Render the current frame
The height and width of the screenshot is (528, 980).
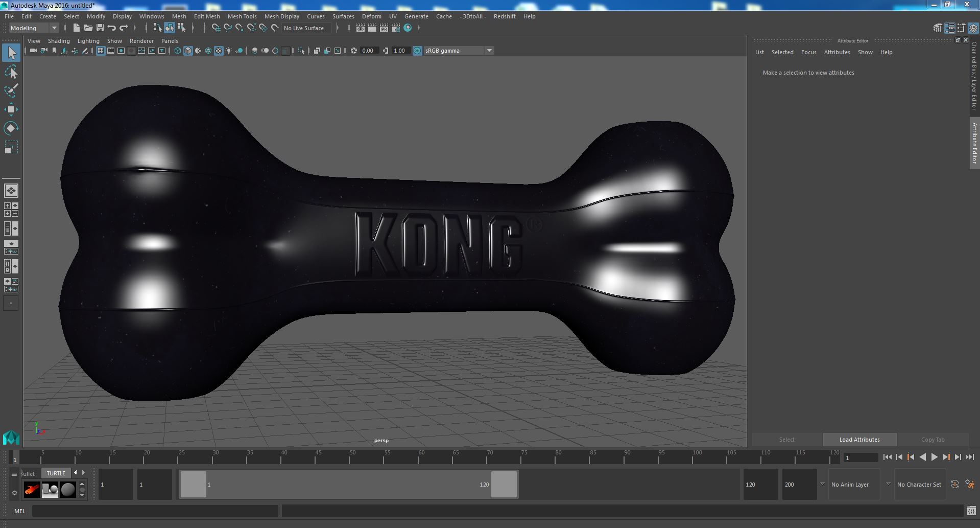372,28
